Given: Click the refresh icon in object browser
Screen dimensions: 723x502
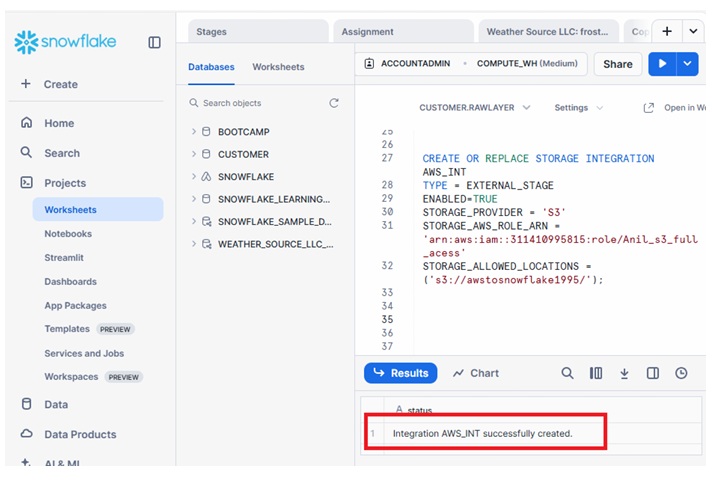Looking at the screenshot, I should (334, 103).
